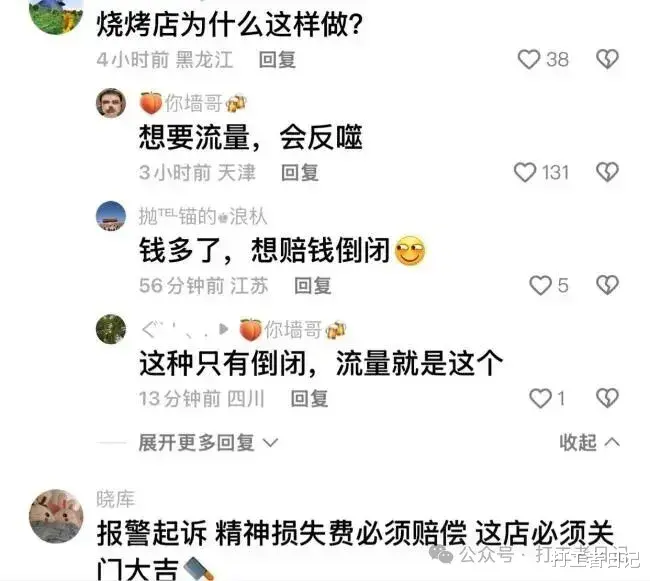Reply to the 四川 comment
Image resolution: width=650 pixels, height=581 pixels.
[309, 399]
